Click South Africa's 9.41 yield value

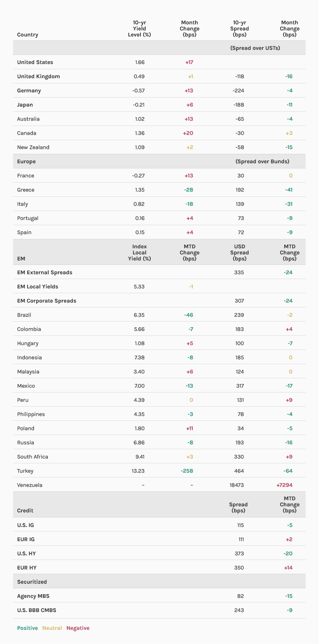coord(140,457)
